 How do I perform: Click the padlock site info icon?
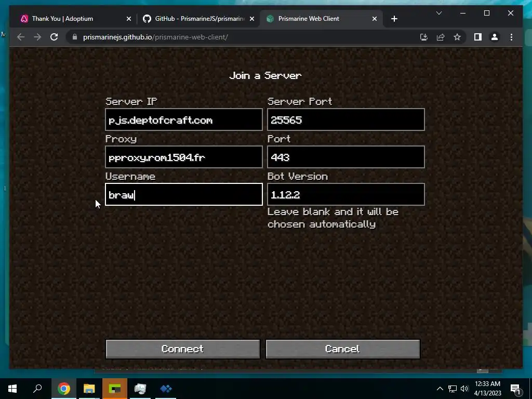pyautogui.click(x=75, y=37)
